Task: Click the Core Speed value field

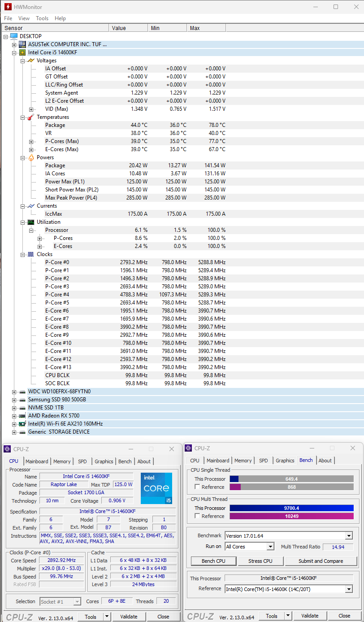Action: pos(62,560)
